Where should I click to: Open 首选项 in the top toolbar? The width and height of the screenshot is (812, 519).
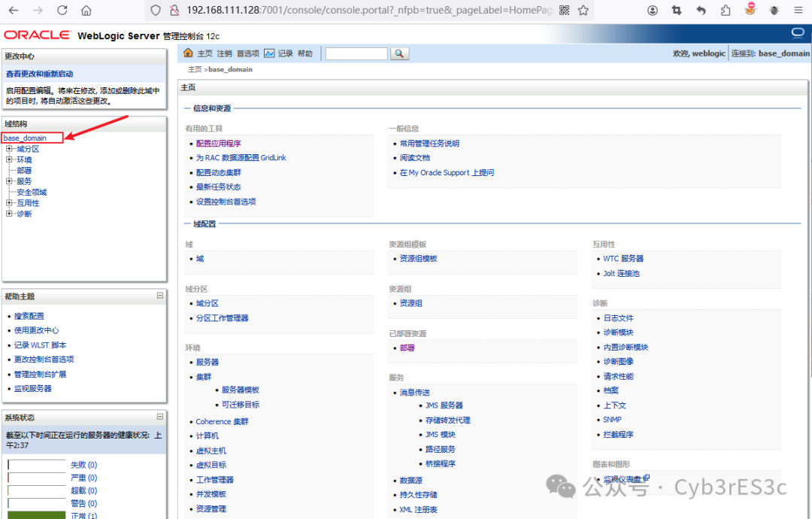248,53
